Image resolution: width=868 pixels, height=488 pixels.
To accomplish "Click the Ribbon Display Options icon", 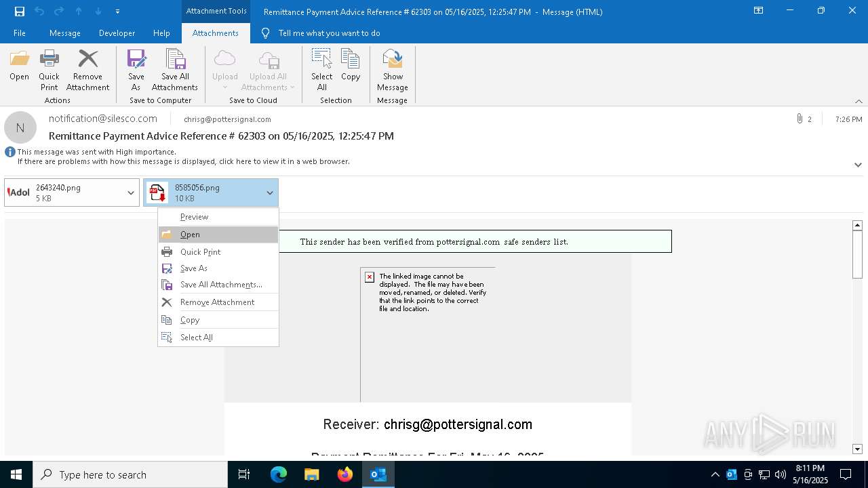I will (759, 11).
